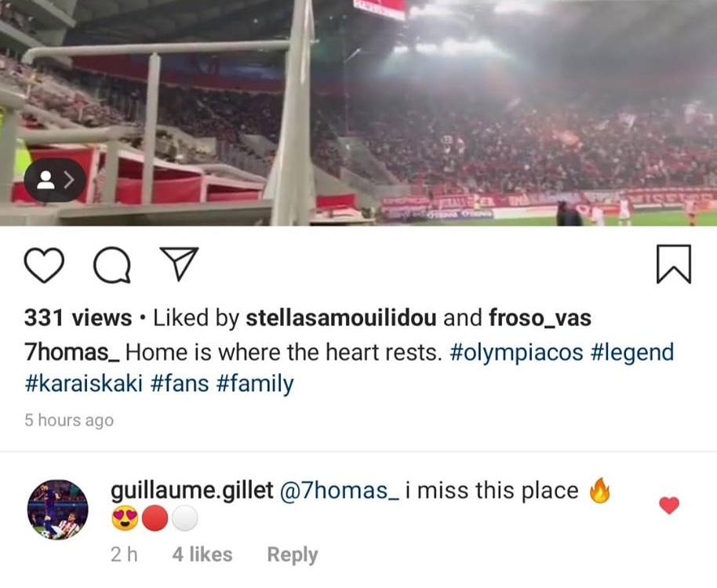Open the #olympiacos hashtag

tap(516, 352)
